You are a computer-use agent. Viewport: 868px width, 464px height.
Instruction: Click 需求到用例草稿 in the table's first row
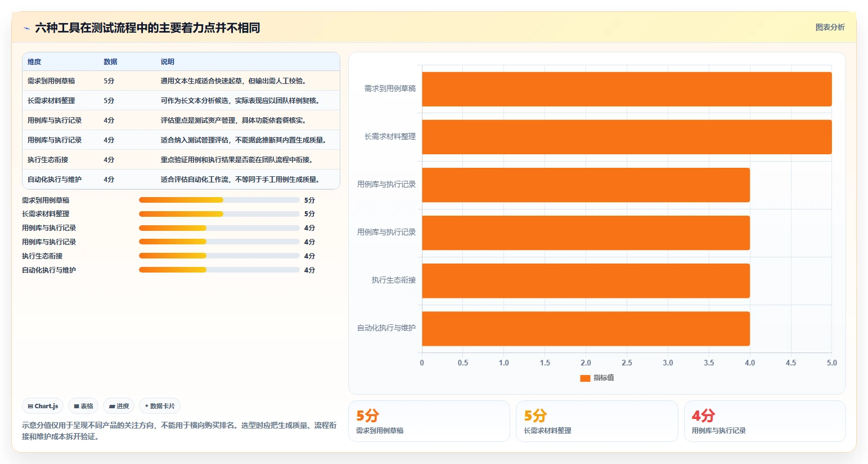coord(51,81)
